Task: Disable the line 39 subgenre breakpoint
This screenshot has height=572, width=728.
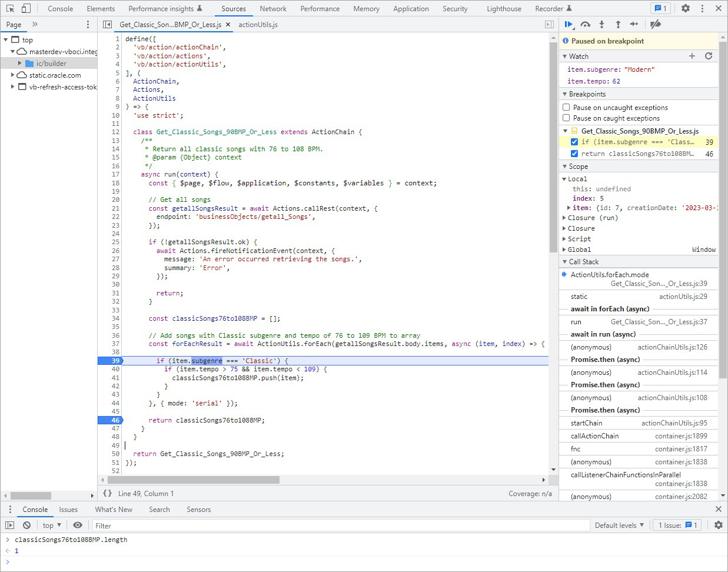Action: (x=574, y=141)
